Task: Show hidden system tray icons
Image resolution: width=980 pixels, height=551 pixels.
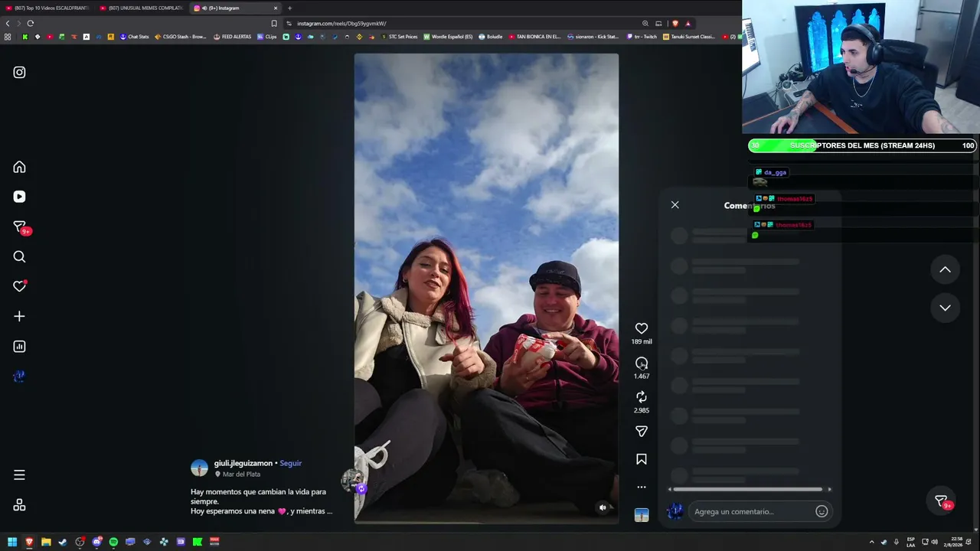Action: 871,542
